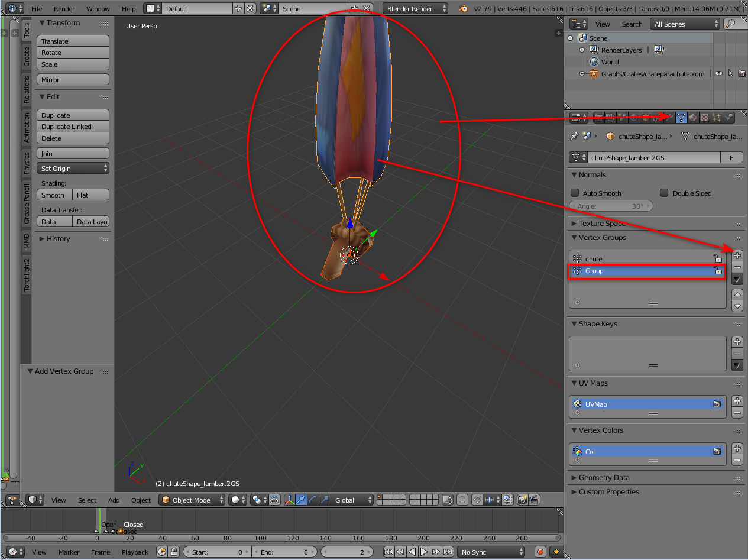Open the Texture properties tab (checker icon)
The width and height of the screenshot is (748, 560).
tap(704, 117)
